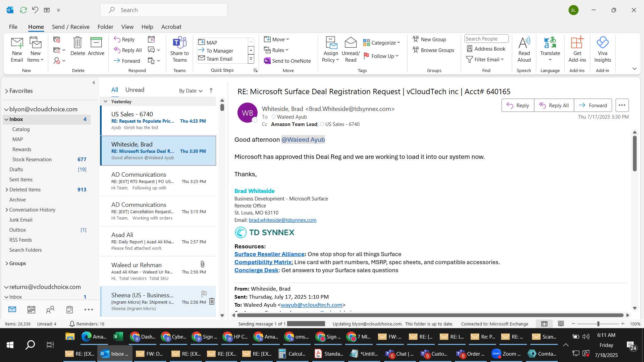Click the Search People input field
The width and height of the screenshot is (644, 362).
(486, 39)
